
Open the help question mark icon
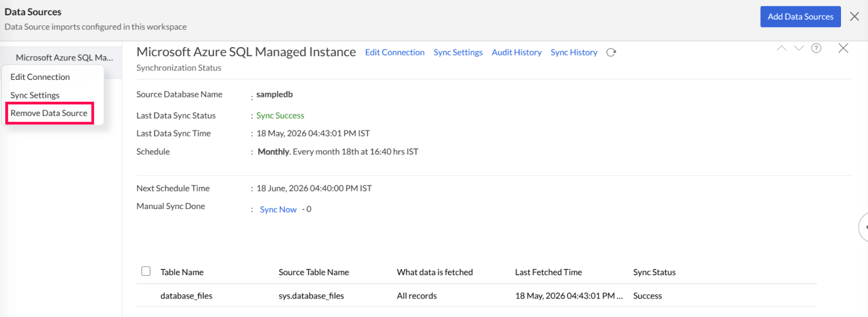coord(816,48)
